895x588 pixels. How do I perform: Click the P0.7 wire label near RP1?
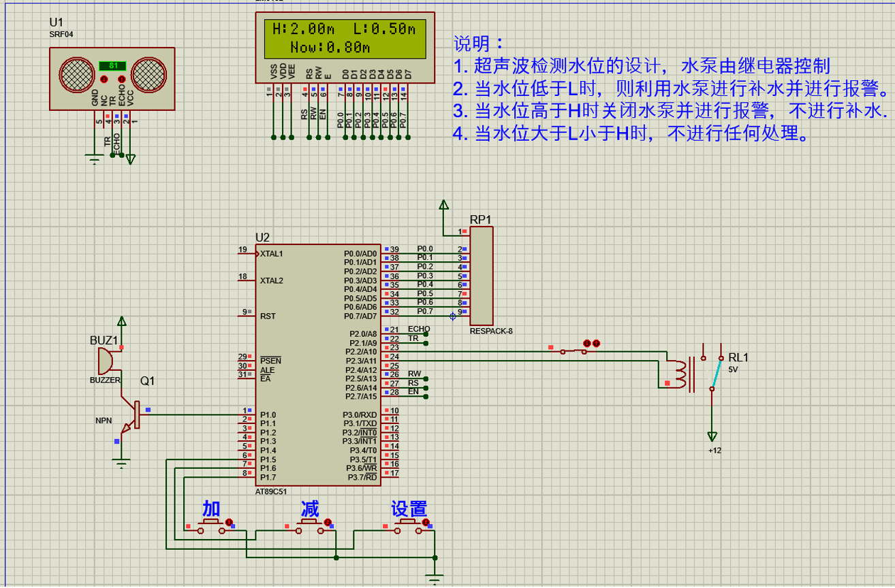(425, 311)
